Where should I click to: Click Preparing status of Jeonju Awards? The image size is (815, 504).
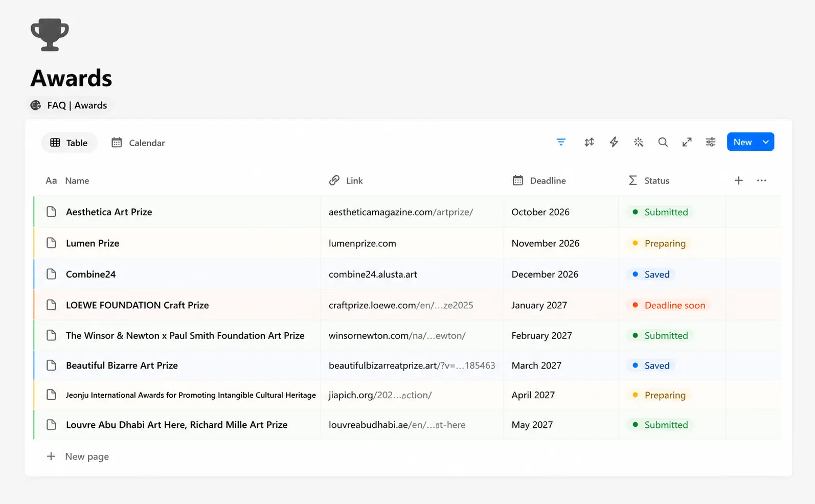pyautogui.click(x=659, y=395)
